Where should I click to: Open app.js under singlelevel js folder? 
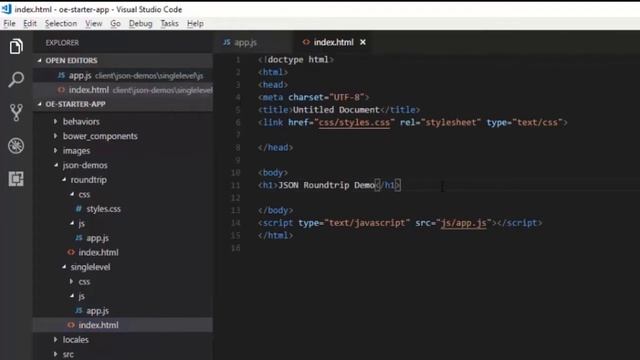(98, 311)
